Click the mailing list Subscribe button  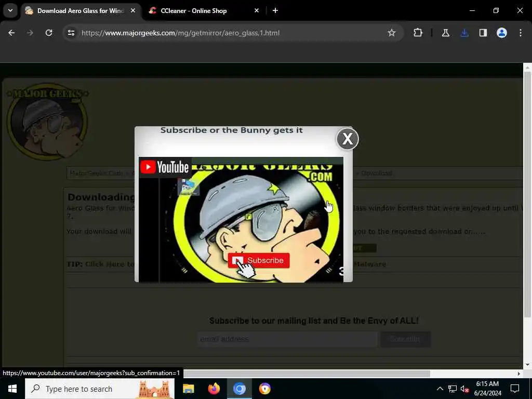click(x=405, y=339)
